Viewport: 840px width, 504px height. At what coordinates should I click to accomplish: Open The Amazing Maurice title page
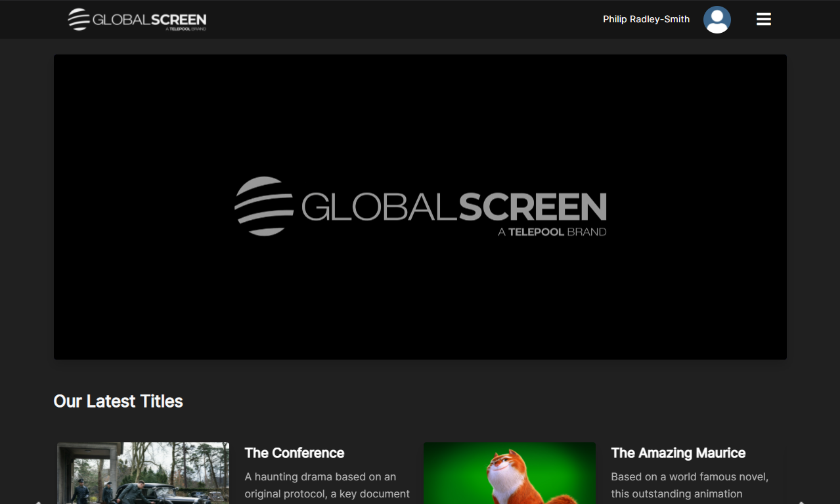point(678,453)
